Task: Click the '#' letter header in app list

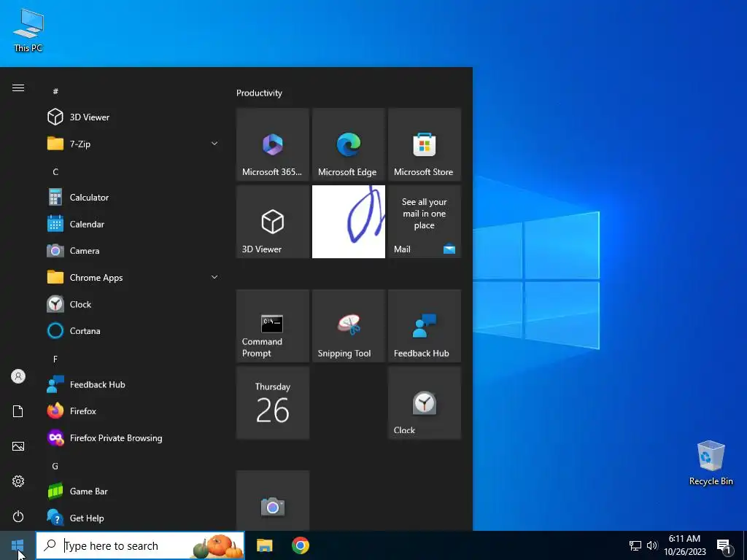Action: coord(55,91)
